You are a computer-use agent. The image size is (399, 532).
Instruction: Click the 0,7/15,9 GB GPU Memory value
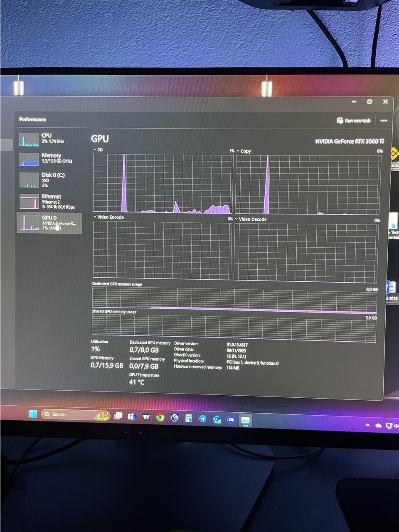click(x=107, y=365)
